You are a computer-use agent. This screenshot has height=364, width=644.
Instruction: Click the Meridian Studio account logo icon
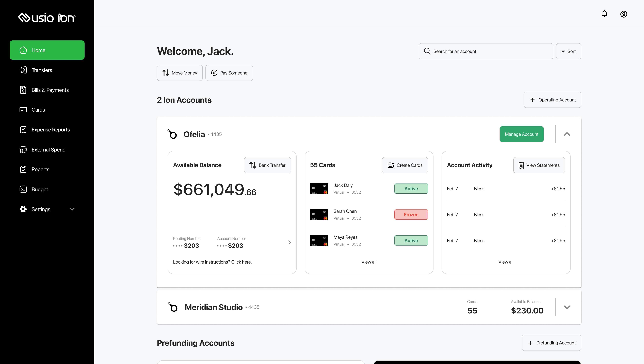click(x=173, y=307)
